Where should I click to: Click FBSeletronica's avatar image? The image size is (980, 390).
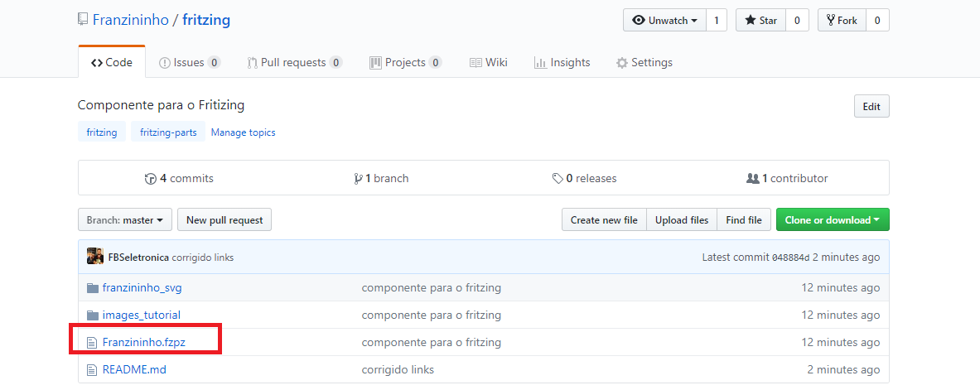click(x=95, y=256)
